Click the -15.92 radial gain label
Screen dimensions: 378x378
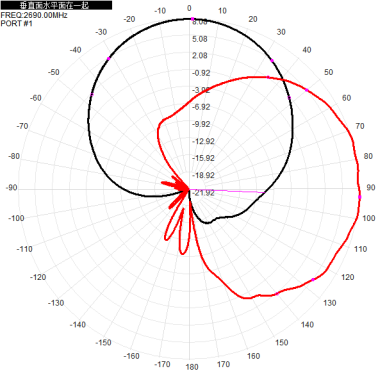click(203, 158)
